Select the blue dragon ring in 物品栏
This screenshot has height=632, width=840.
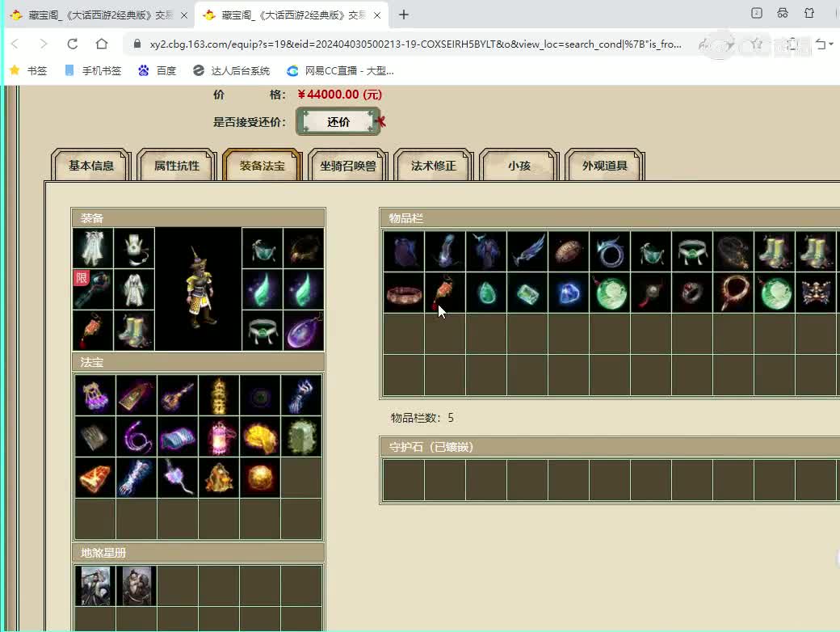[x=610, y=251]
